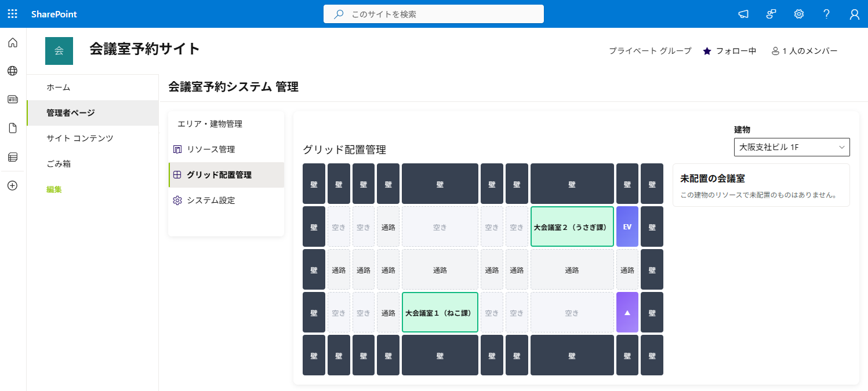Open My files page icon

(13, 128)
